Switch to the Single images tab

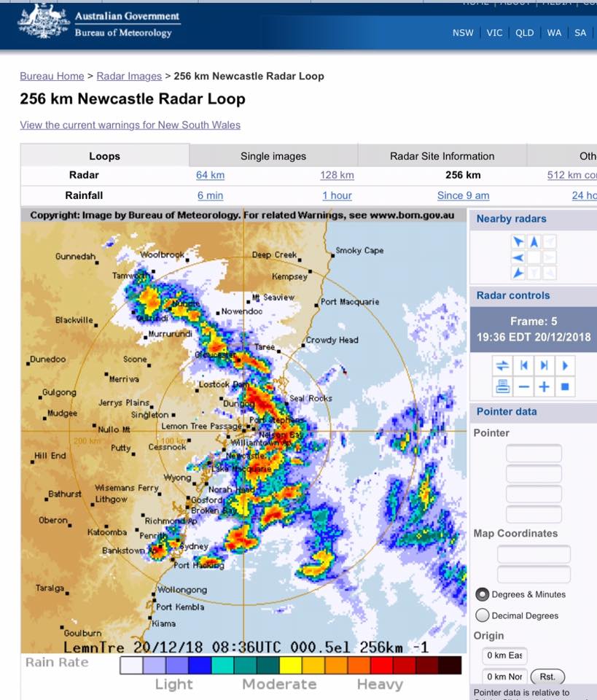coord(273,156)
